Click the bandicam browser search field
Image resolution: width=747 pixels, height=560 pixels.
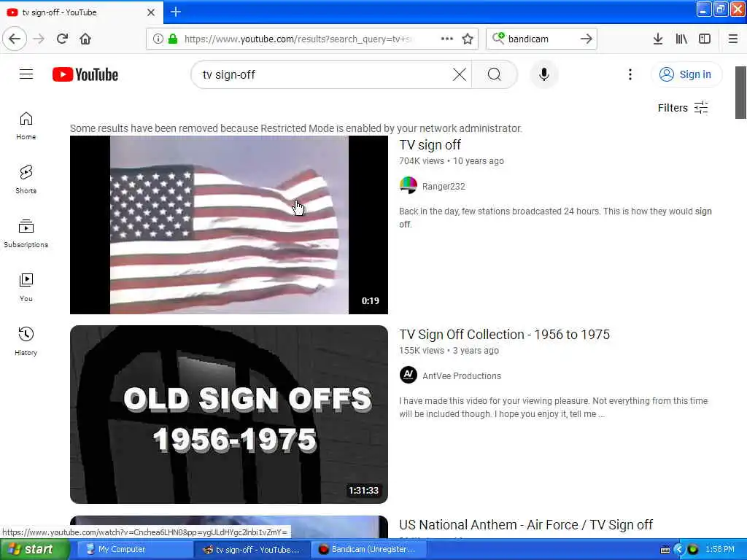point(541,39)
